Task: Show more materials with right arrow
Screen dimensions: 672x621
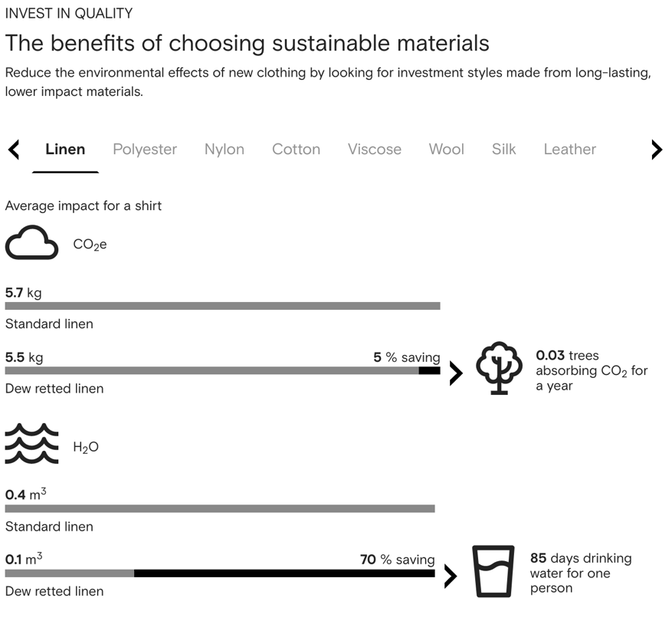Action: 657,149
